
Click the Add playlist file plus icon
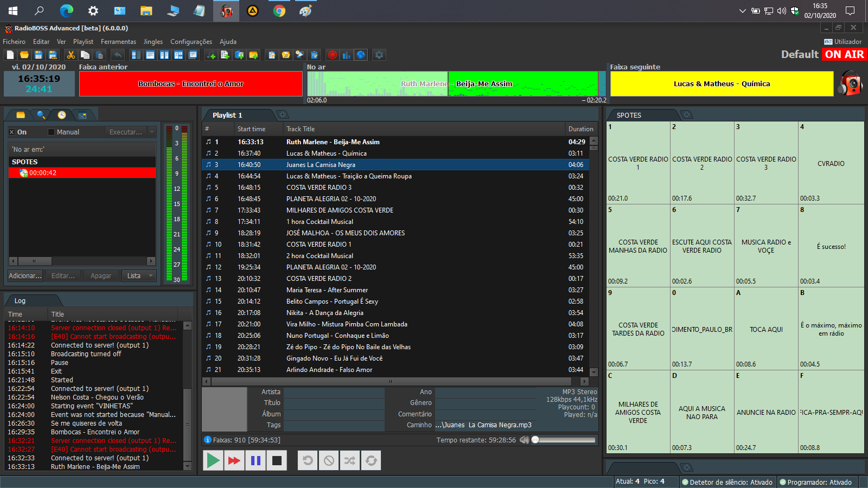225,55
